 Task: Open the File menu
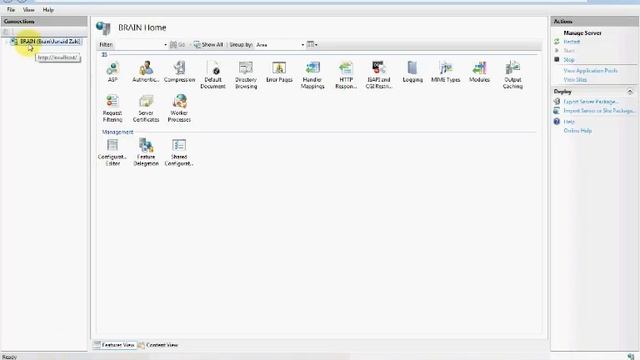[x=11, y=9]
